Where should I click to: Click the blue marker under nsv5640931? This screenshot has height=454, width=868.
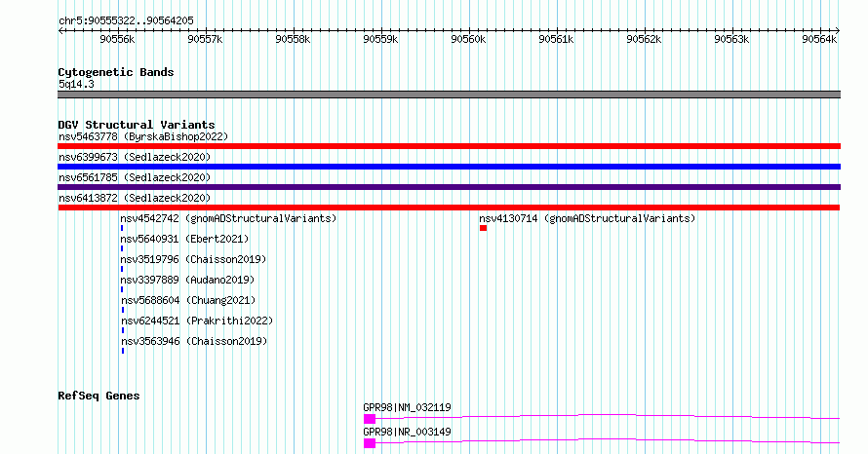[x=122, y=248]
